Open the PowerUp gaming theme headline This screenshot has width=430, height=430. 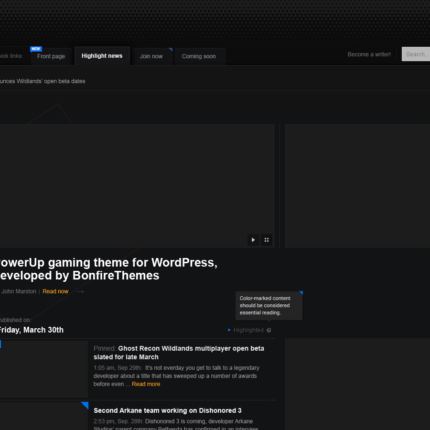109,269
